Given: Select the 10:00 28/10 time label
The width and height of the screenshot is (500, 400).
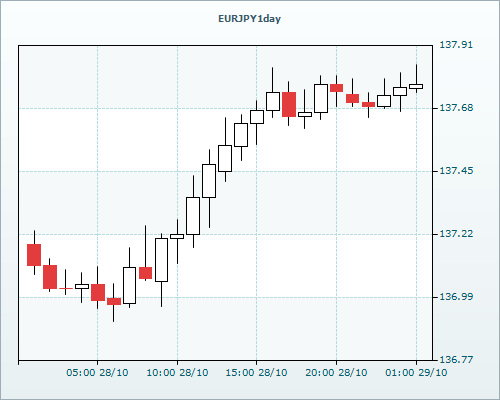Looking at the screenshot, I should (177, 373).
